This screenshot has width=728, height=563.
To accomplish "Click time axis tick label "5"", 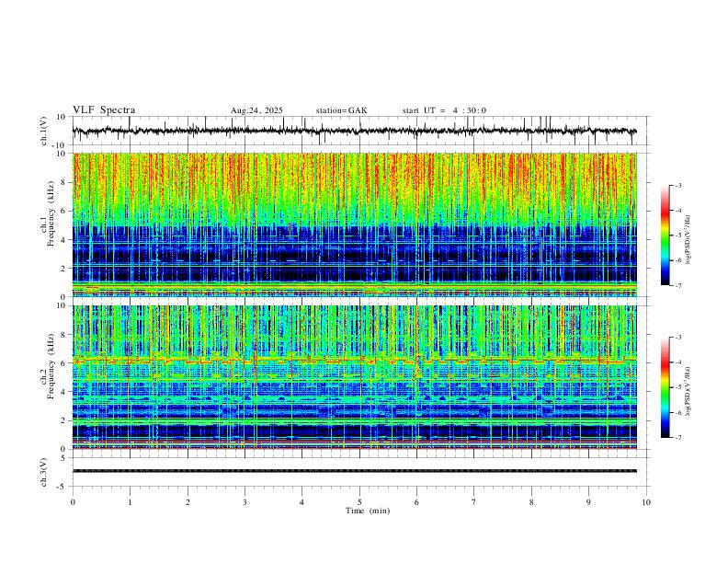I will pyautogui.click(x=359, y=502).
